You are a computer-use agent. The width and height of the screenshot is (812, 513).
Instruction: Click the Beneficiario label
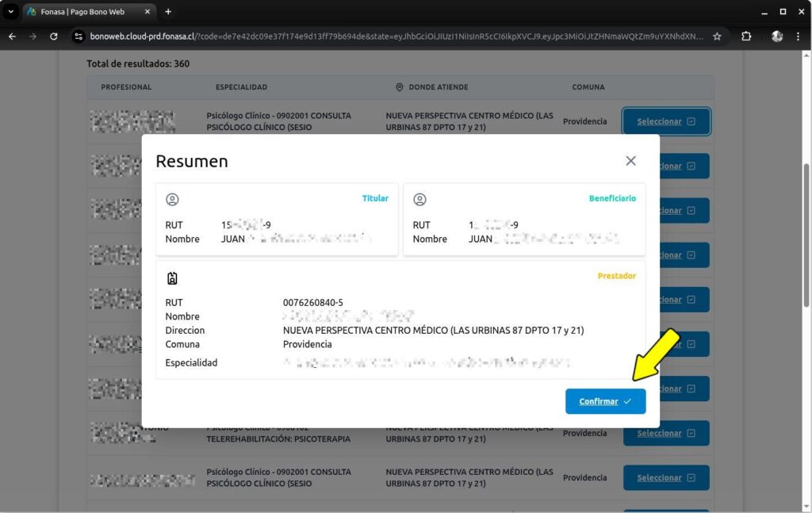click(x=613, y=198)
